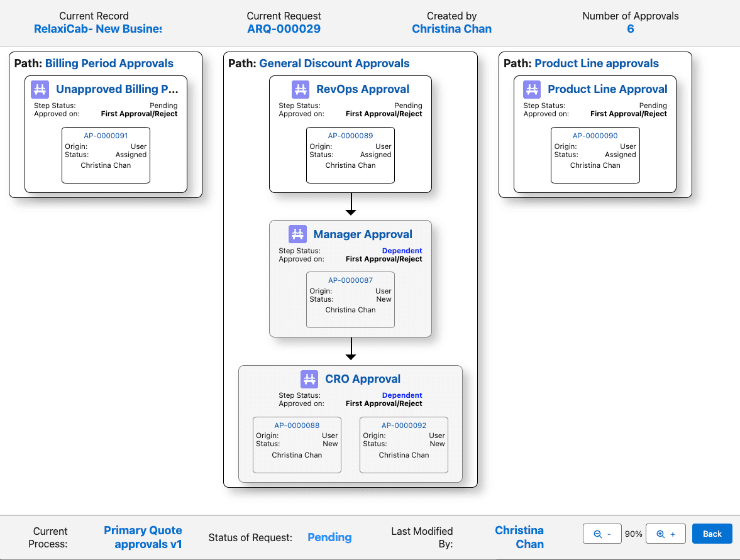740x560 pixels.
Task: Click the RevOps Approval step icon
Action: [x=300, y=89]
